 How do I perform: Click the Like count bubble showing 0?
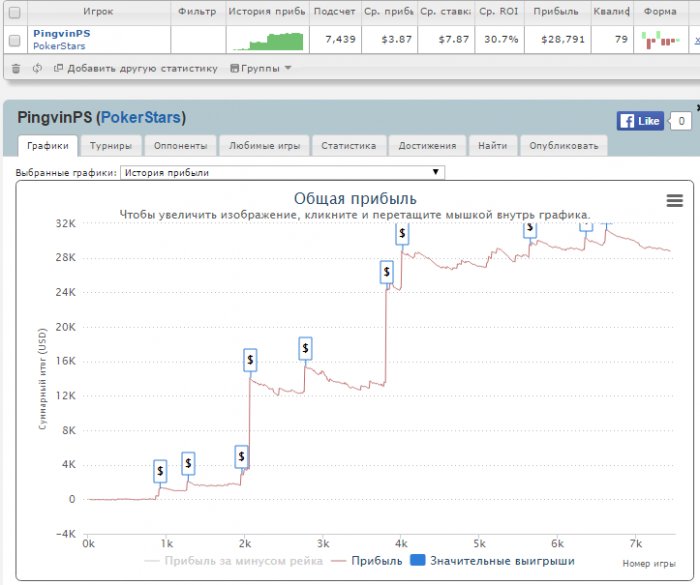681,121
